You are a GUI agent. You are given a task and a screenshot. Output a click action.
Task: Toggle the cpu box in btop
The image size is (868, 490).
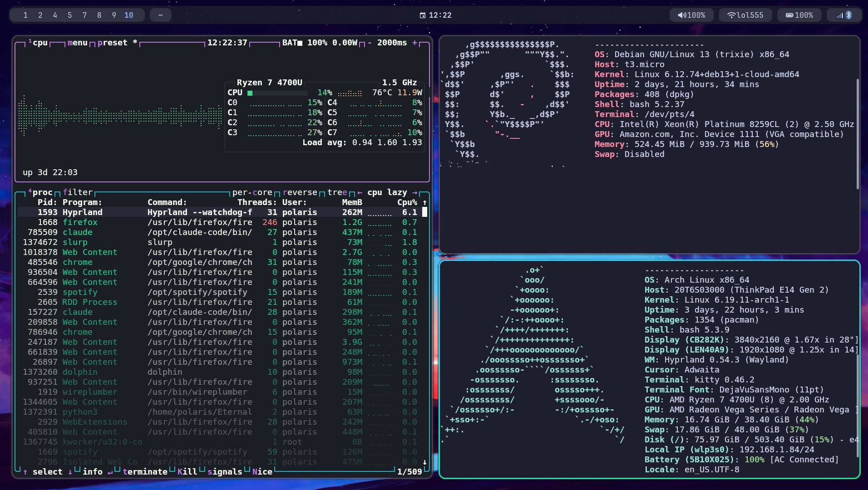click(38, 43)
